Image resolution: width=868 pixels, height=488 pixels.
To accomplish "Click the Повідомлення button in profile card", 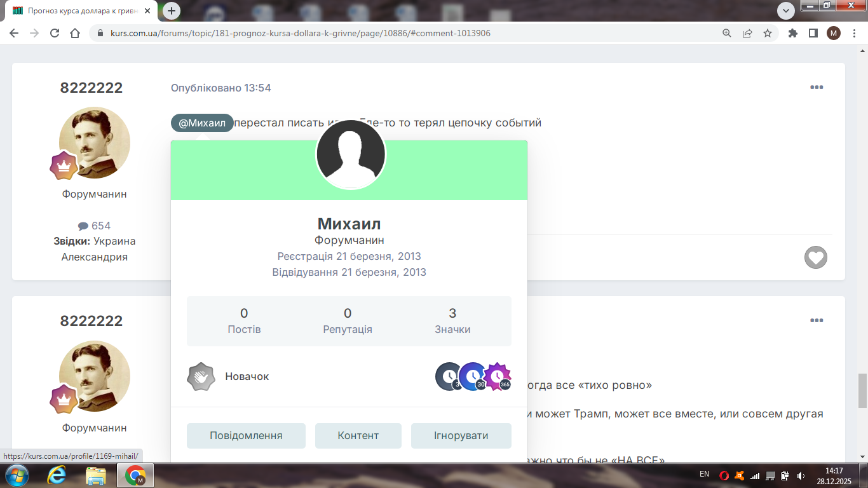I will 246,436.
